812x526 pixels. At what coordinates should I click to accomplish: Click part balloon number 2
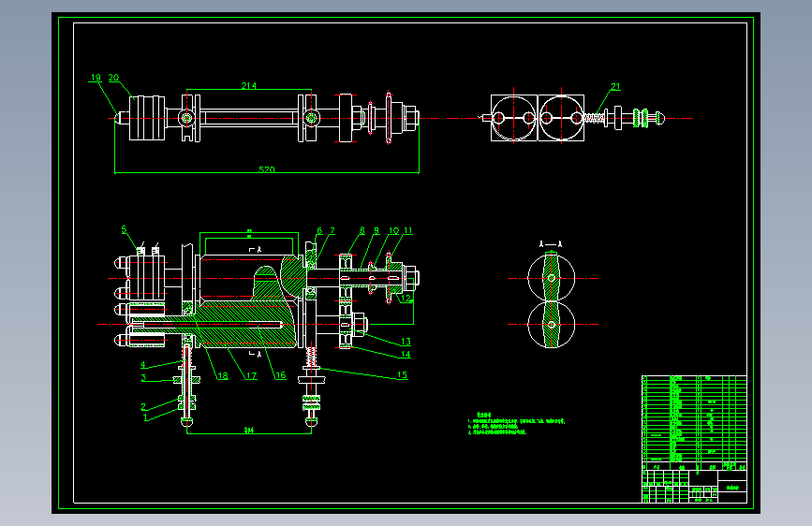pyautogui.click(x=143, y=406)
